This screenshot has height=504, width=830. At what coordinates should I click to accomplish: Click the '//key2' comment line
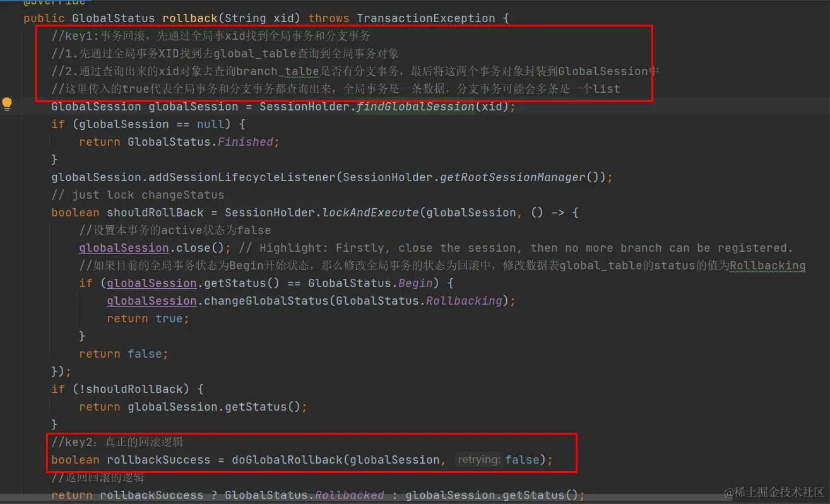pos(117,442)
